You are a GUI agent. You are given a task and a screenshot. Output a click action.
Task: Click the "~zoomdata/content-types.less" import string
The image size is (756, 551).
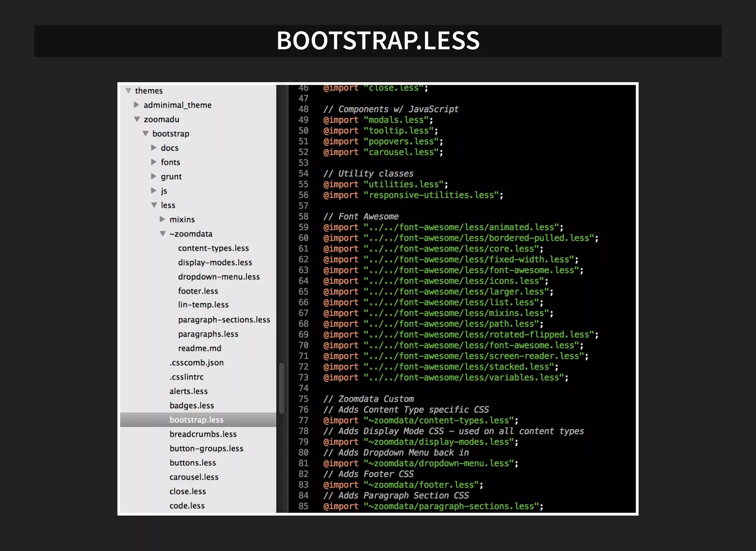click(x=439, y=420)
